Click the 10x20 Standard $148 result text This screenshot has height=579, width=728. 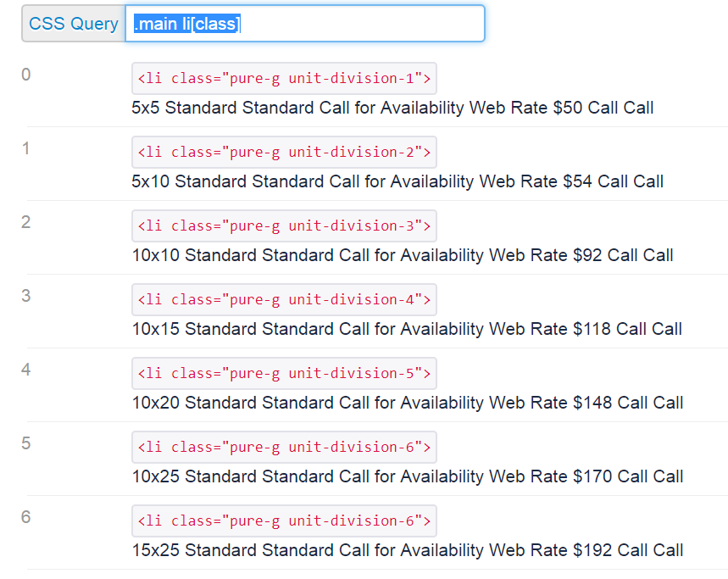pos(408,403)
